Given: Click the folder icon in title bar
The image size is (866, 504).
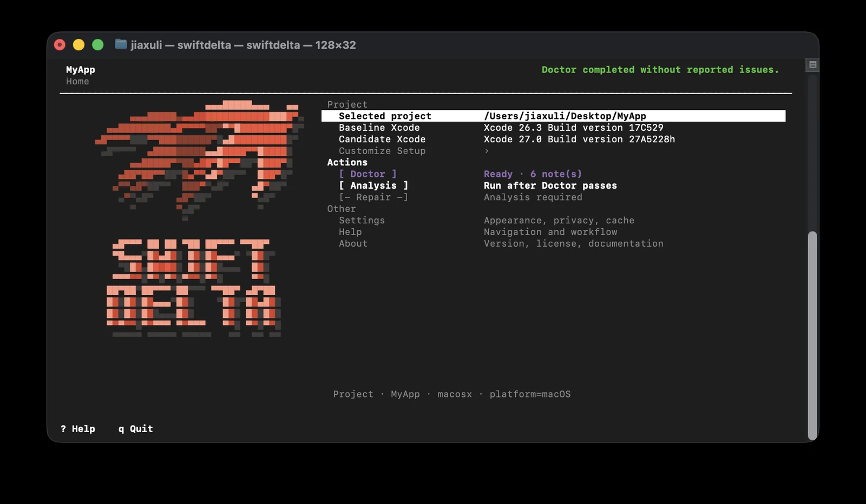Looking at the screenshot, I should click(121, 44).
